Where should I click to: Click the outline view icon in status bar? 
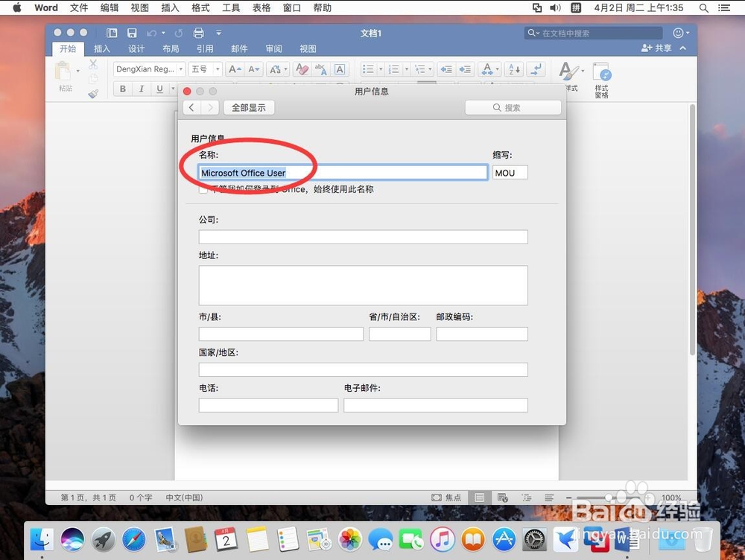[527, 497]
